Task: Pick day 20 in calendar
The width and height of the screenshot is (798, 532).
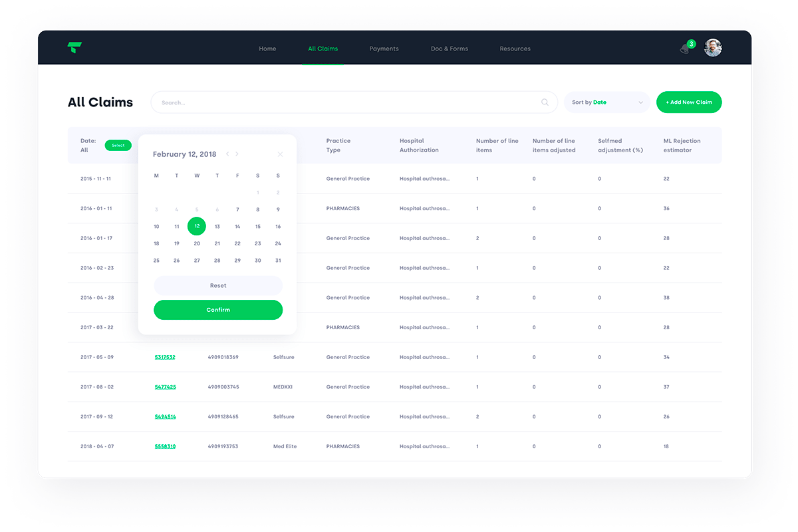Action: [x=197, y=243]
